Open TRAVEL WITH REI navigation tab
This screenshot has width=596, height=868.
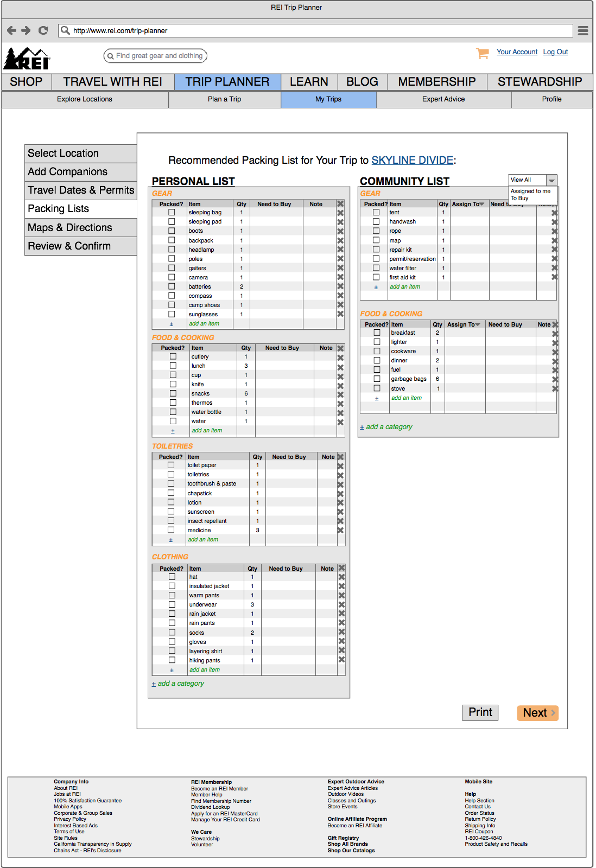point(113,82)
